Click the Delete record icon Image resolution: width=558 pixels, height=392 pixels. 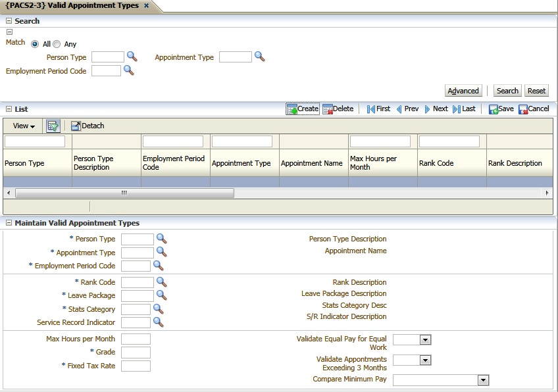327,109
